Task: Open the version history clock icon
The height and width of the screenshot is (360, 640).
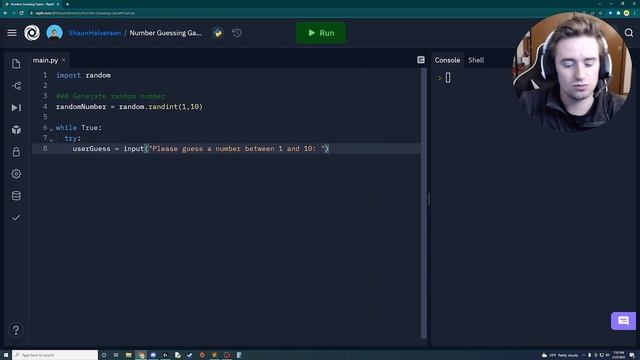Action: coord(237,33)
